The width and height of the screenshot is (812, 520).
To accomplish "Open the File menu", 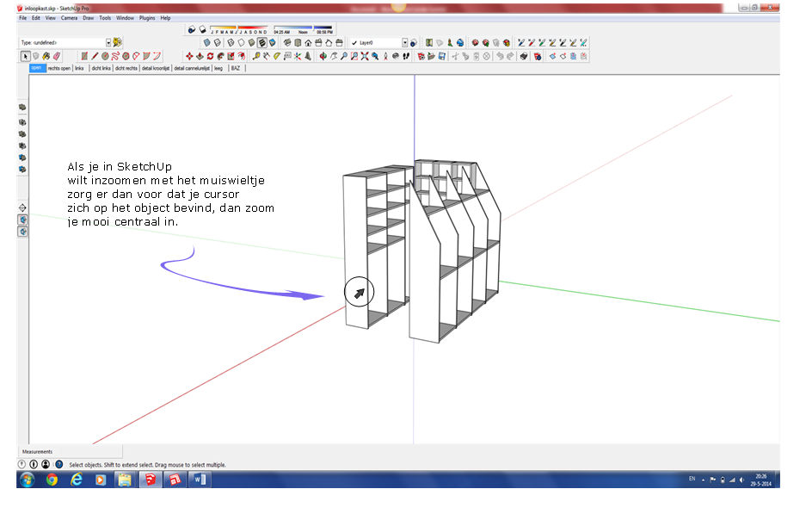I will (22, 17).
